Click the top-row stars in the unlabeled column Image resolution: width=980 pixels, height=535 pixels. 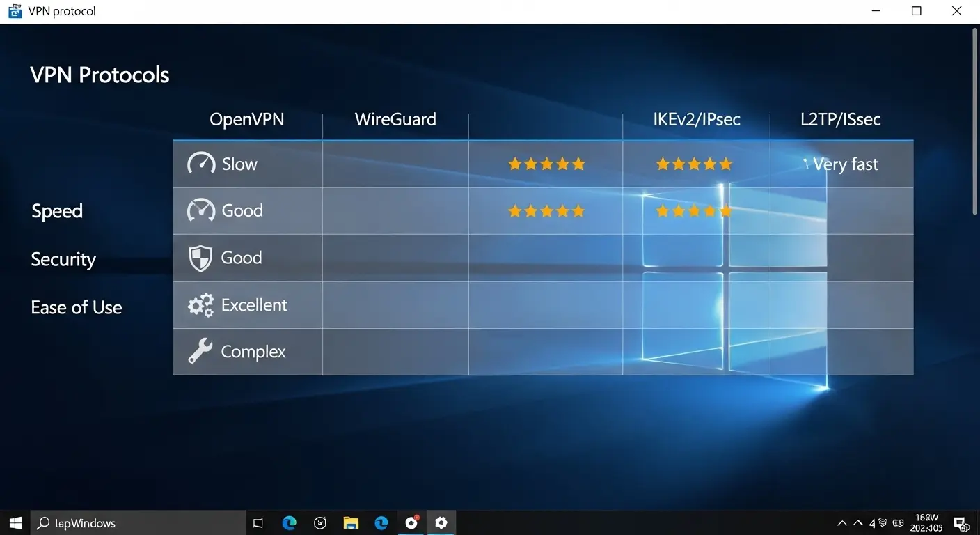pyautogui.click(x=546, y=164)
